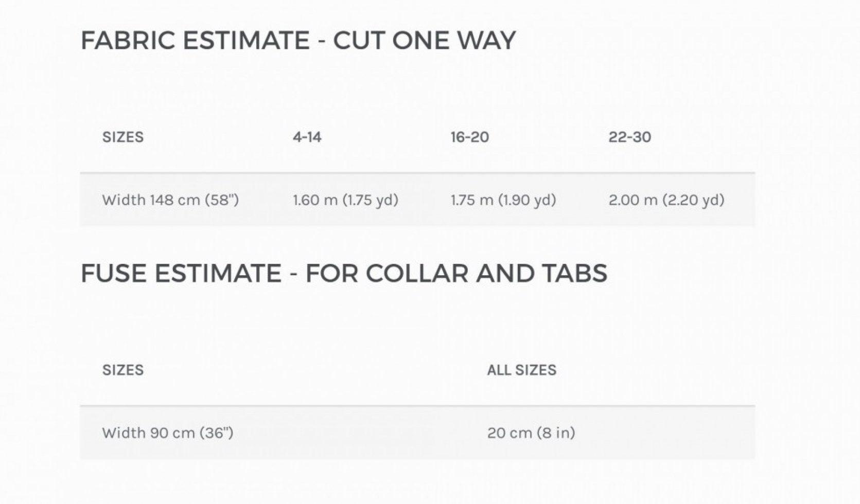Select the 16-20 size column header

coord(470,137)
